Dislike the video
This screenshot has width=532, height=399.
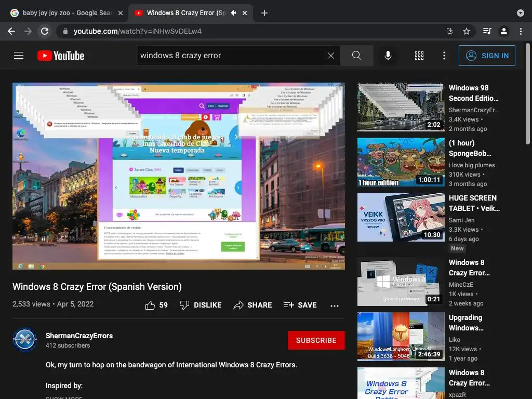(201, 305)
